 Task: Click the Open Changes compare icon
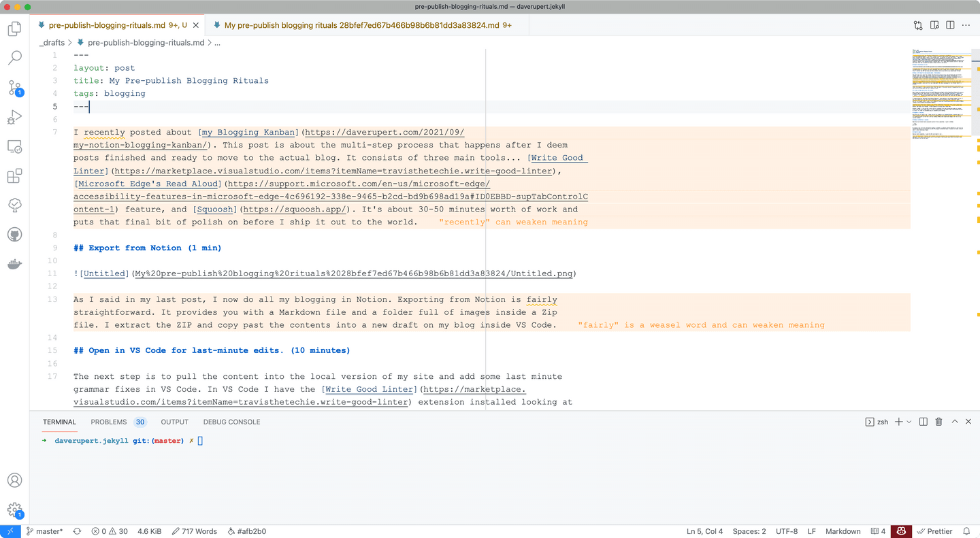point(918,26)
